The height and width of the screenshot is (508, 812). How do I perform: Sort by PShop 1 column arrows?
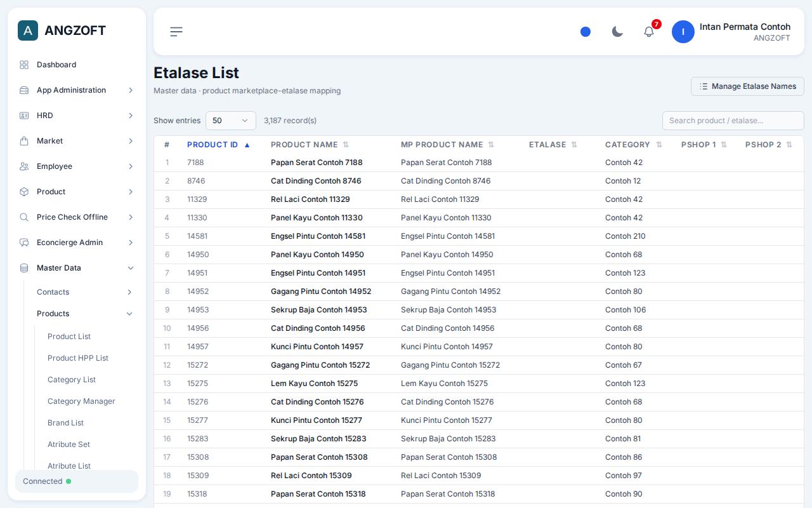pos(724,145)
